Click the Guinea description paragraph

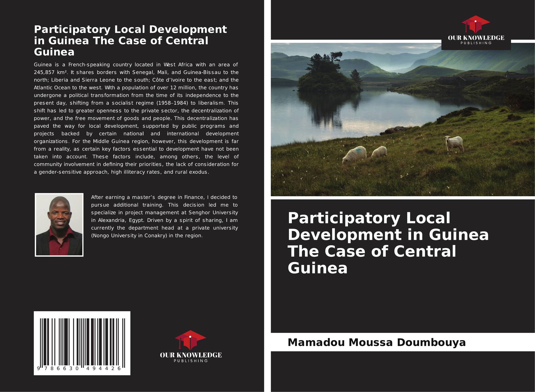pyautogui.click(x=136, y=118)
